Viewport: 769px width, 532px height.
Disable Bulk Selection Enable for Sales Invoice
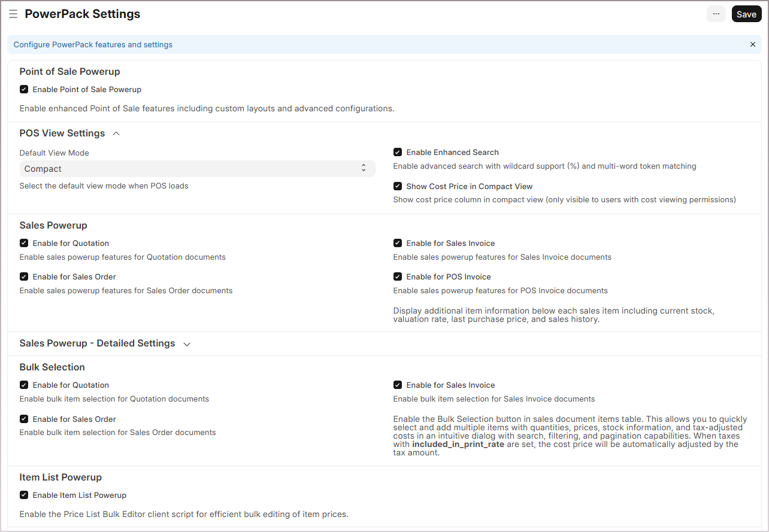coord(398,385)
